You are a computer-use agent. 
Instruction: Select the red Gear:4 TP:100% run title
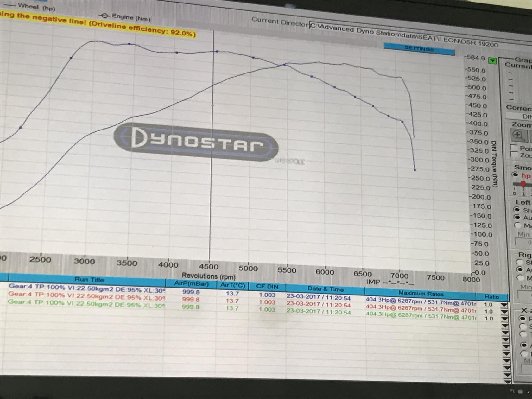tap(86, 295)
